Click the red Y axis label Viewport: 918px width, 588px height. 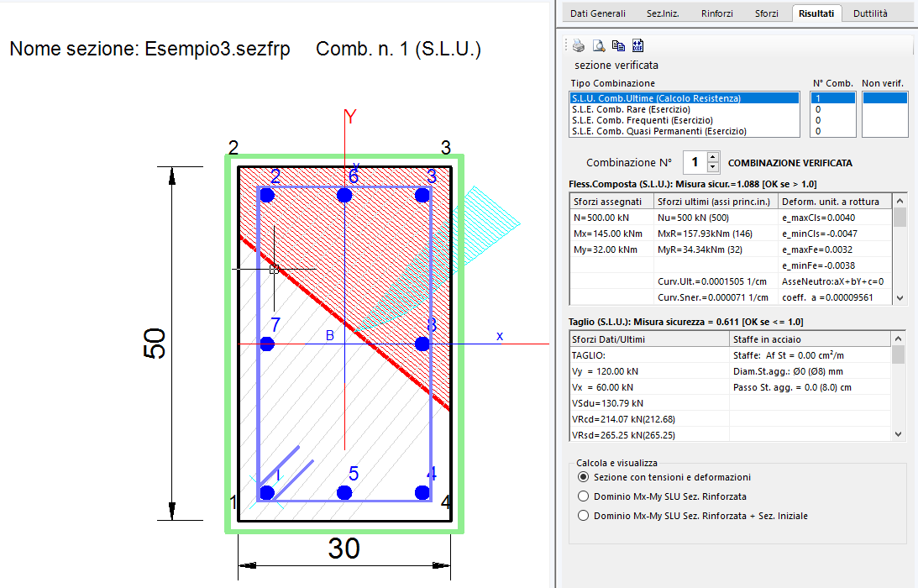tap(351, 117)
